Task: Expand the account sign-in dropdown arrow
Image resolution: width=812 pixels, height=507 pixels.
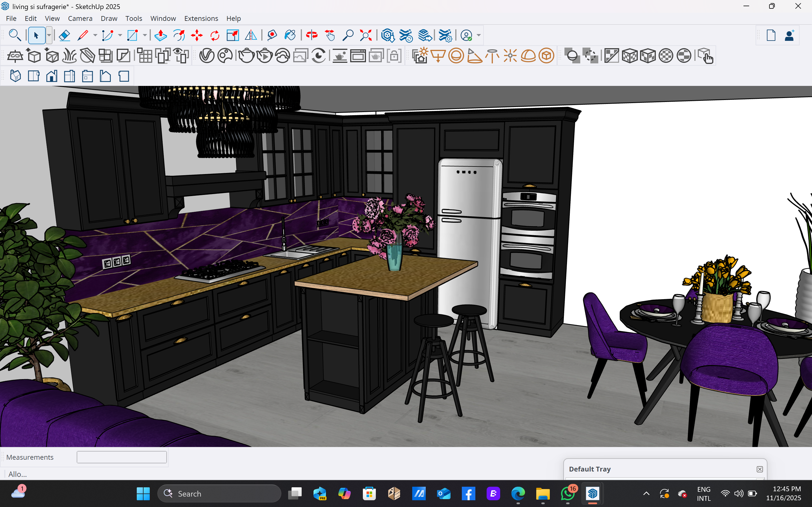Action: click(479, 35)
